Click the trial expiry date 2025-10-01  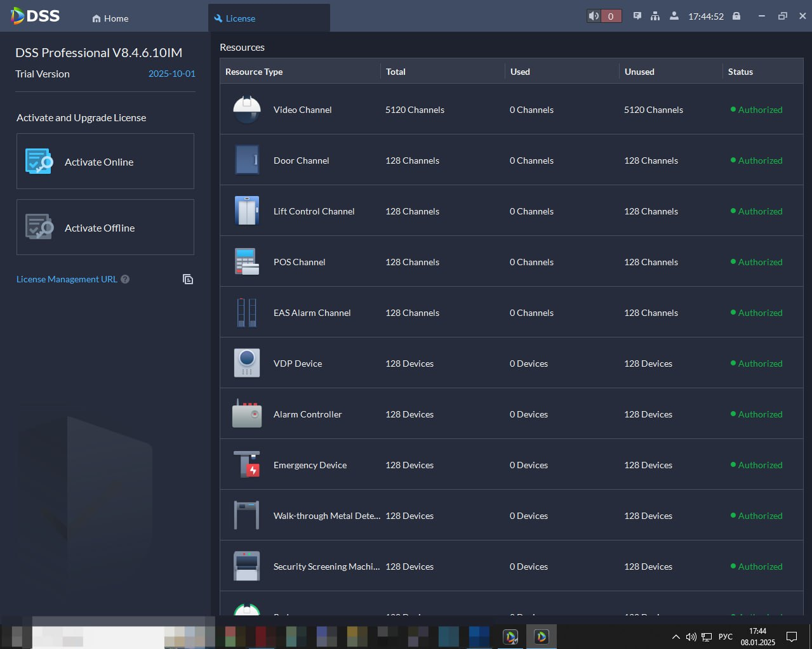click(x=172, y=74)
